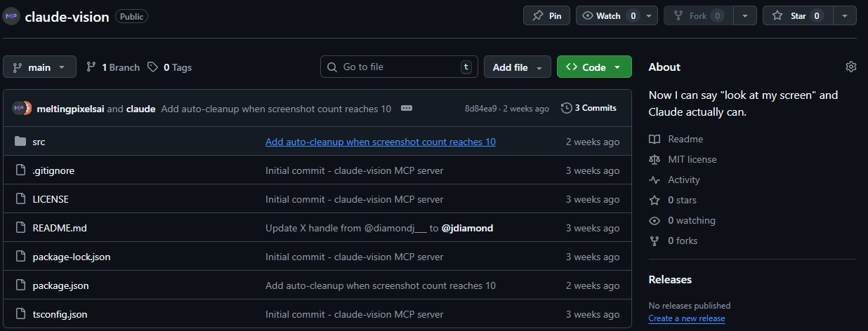This screenshot has height=331, width=868.
Task: Star the claude-vision repository
Action: 798,15
